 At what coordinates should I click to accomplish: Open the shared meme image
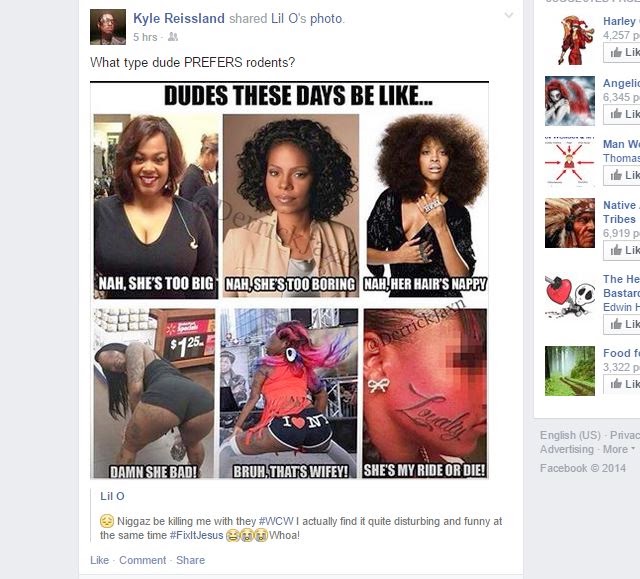[x=289, y=280]
